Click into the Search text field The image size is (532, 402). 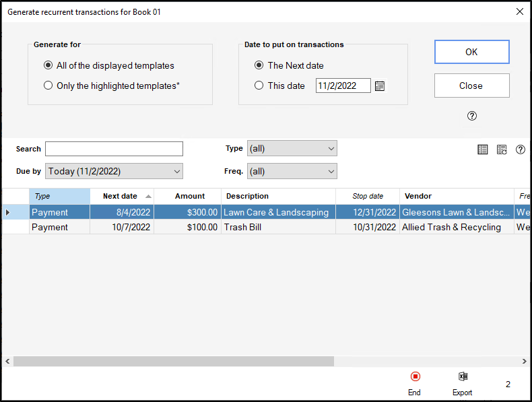click(114, 149)
